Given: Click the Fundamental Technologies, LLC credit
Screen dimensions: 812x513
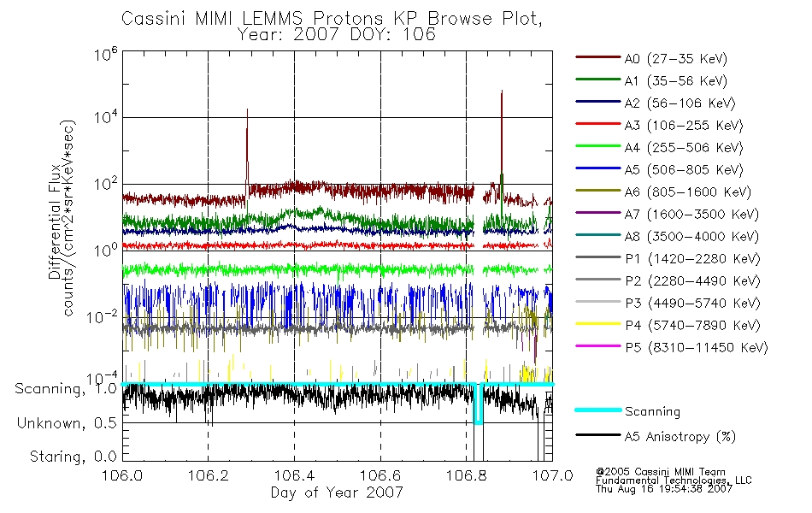Looking at the screenshot, I should (x=674, y=481).
